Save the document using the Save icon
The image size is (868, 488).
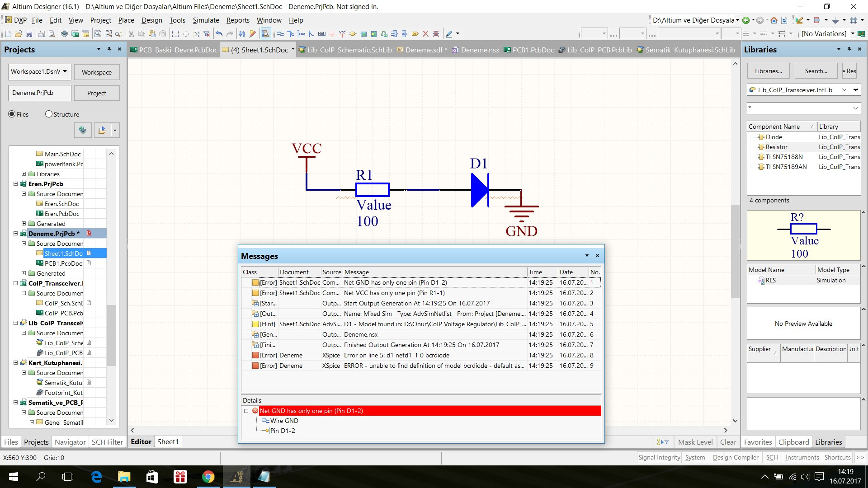click(x=29, y=34)
